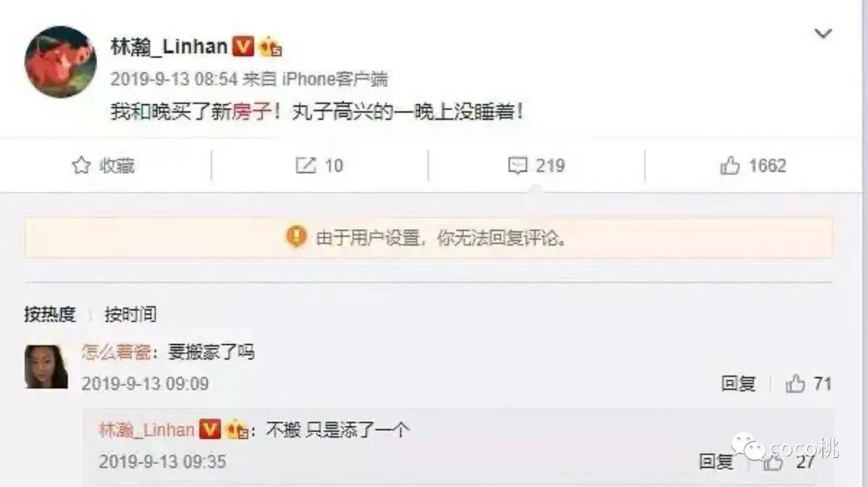Click the 收藏 star icon
Image resolution: width=868 pixels, height=487 pixels.
[81, 166]
